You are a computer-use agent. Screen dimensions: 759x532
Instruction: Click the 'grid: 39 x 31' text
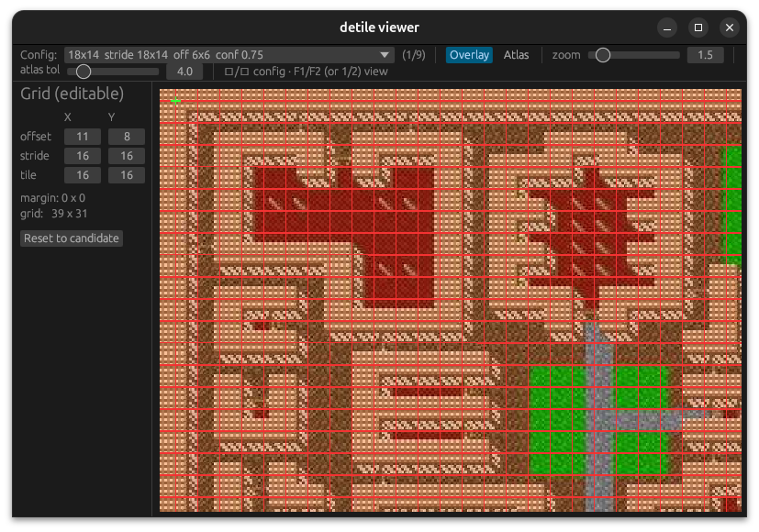(x=54, y=214)
